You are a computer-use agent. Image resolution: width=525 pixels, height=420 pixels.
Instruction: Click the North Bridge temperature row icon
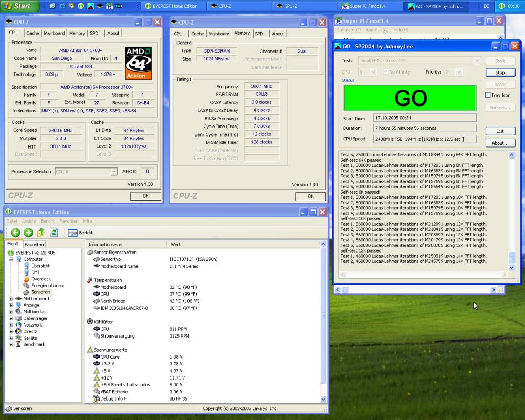point(97,301)
